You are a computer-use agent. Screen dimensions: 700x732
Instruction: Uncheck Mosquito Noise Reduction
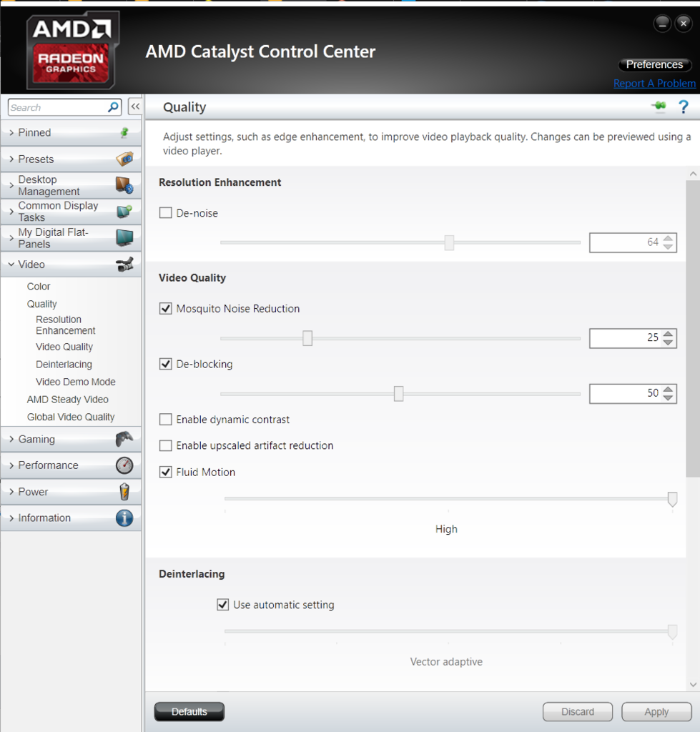click(166, 309)
